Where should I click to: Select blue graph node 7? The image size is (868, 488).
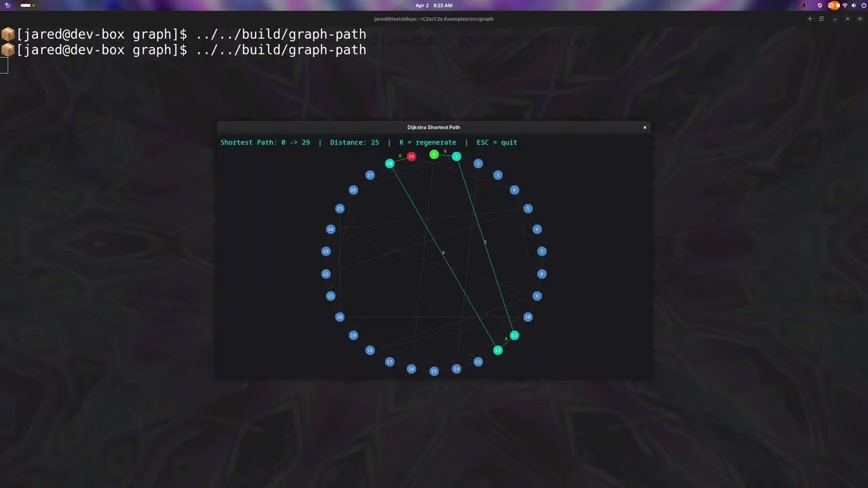pyautogui.click(x=541, y=251)
